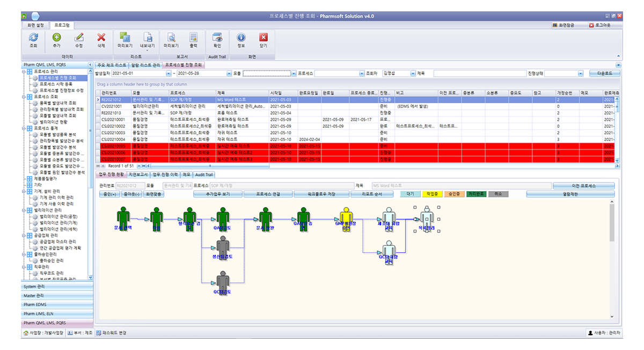The width and height of the screenshot is (644, 350).
Task: Click the 이전 프로세스 button
Action: click(583, 186)
